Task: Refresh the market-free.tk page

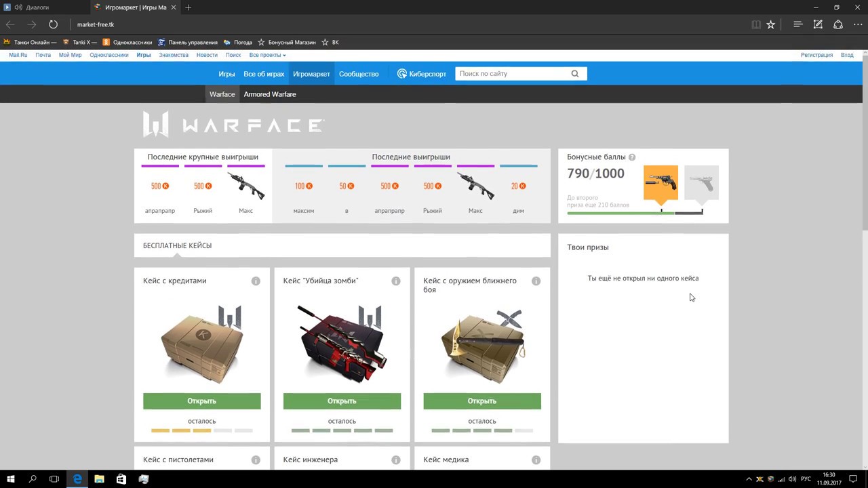Action: pos(53,24)
